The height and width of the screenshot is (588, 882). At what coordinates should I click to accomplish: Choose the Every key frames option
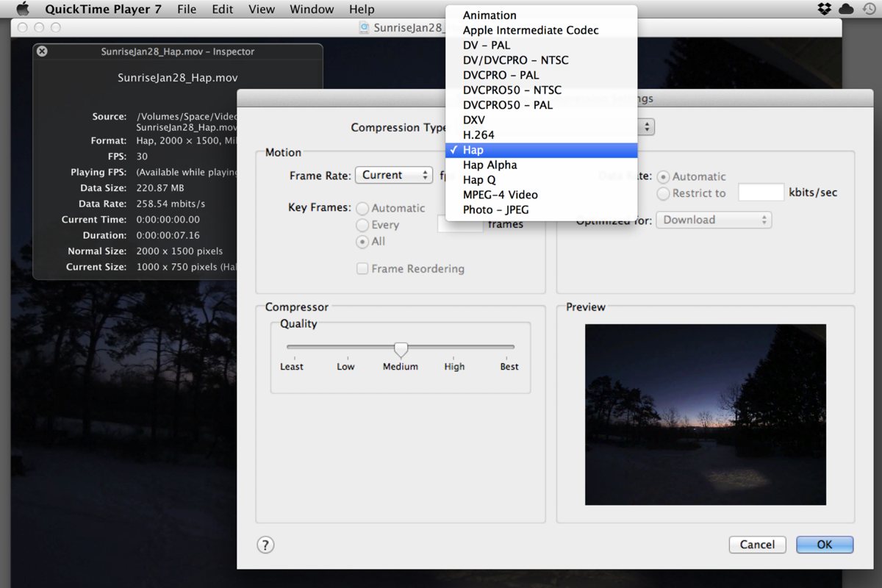(x=362, y=225)
